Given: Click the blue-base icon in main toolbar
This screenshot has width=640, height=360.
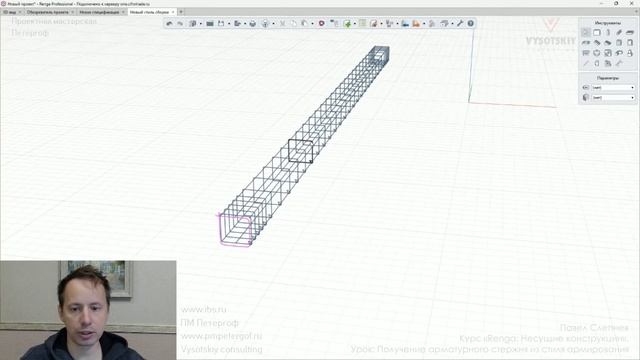Looking at the screenshot, I should pos(405,24).
